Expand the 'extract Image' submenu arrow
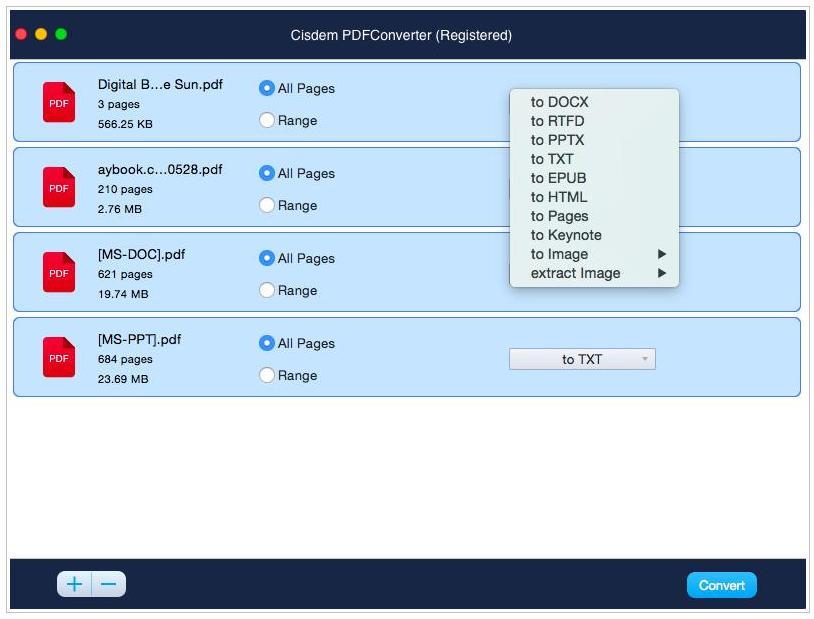The width and height of the screenshot is (814, 619). (x=661, y=273)
